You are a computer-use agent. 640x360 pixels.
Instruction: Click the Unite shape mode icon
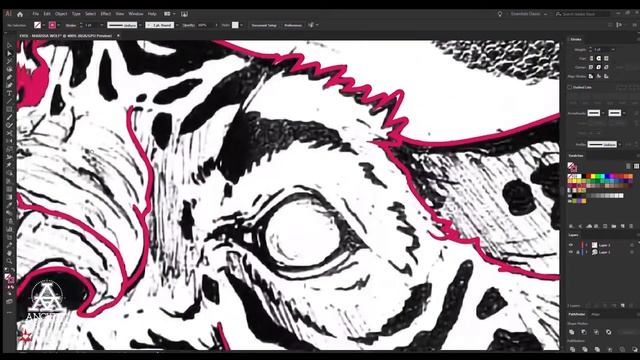(572, 332)
